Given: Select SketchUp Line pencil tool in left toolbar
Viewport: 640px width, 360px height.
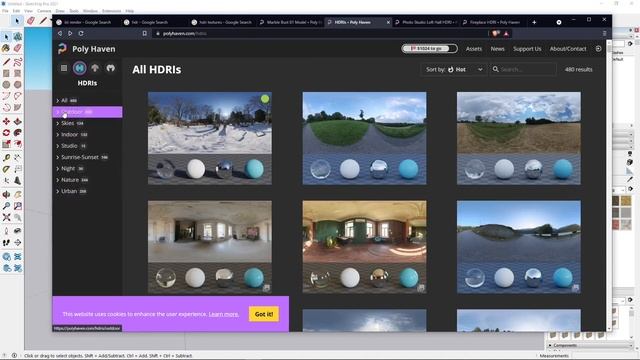Looking at the screenshot, I should [6, 62].
